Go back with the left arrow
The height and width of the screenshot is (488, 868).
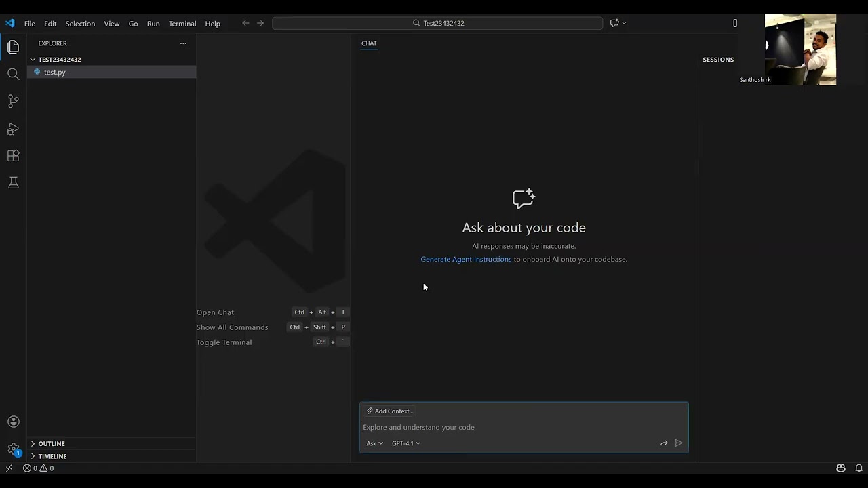click(x=245, y=23)
